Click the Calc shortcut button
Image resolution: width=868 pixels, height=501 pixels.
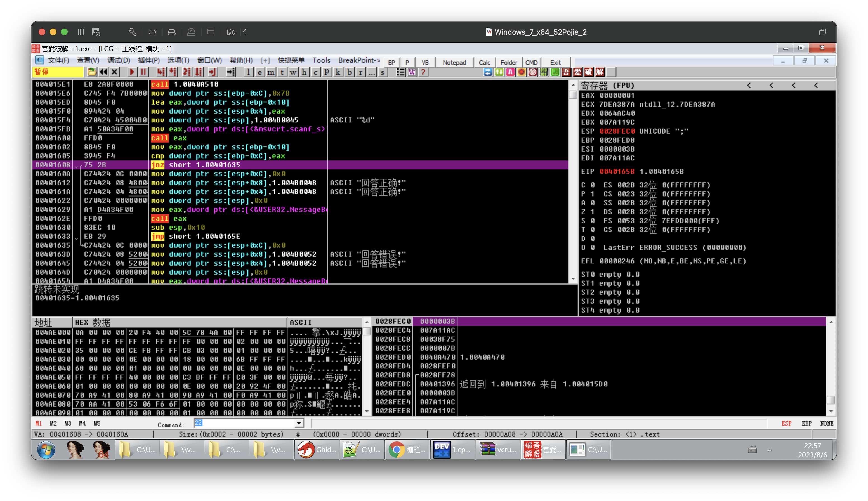(484, 62)
